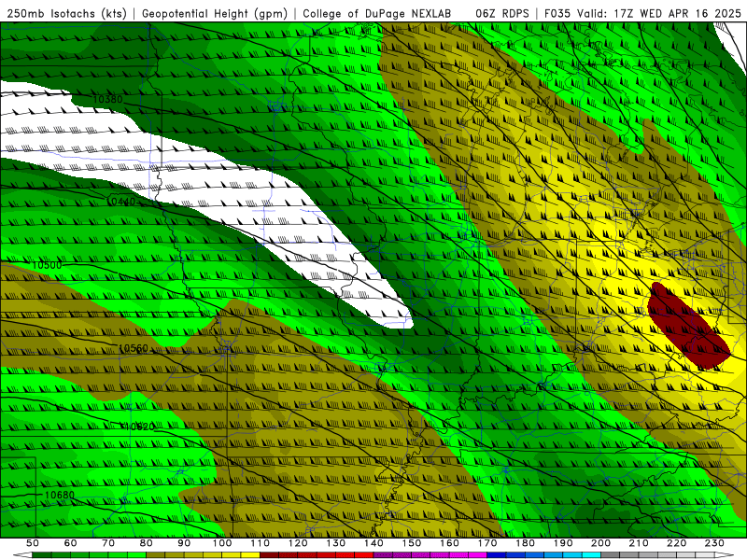Screen dimensions: 747x560
Task: Click the dark red swatch right of 110
Action: click(269, 555)
